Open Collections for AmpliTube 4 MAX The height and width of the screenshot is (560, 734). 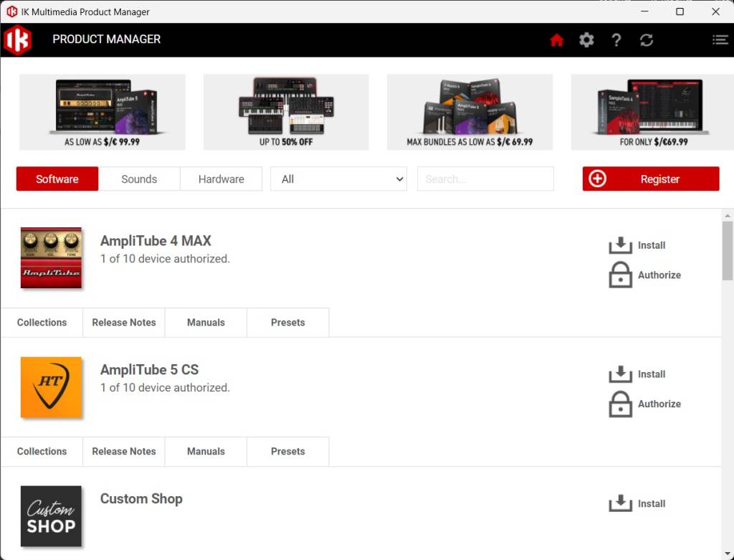(42, 323)
